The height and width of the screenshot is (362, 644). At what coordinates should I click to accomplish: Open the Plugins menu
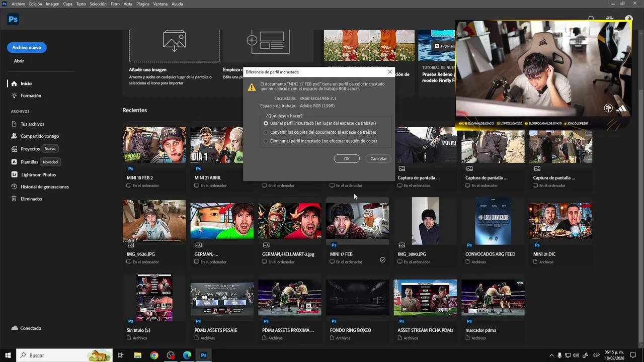point(143,4)
